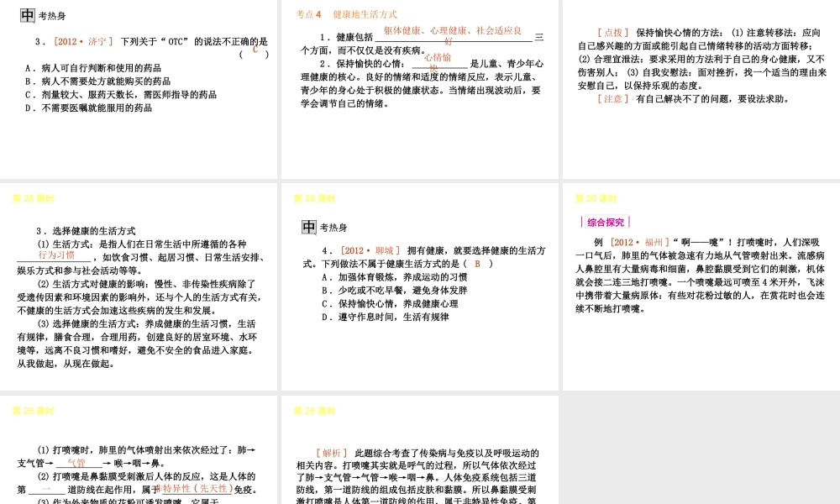Screen dimensions: 840x504
Task: Click the answer B in the 聊城 question
Action: coord(477,264)
